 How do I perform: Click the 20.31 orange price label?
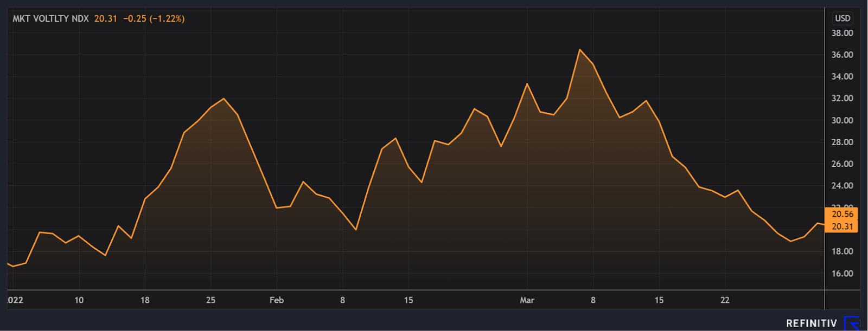click(842, 226)
